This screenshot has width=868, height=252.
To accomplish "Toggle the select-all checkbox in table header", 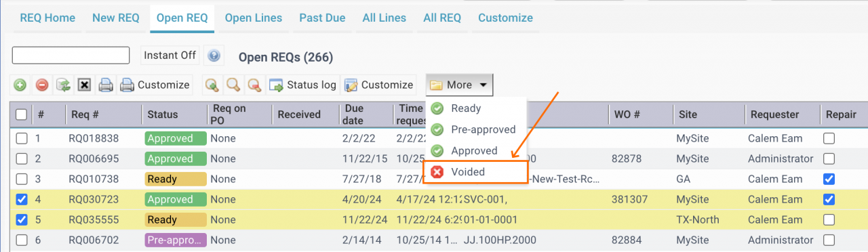I will (21, 114).
